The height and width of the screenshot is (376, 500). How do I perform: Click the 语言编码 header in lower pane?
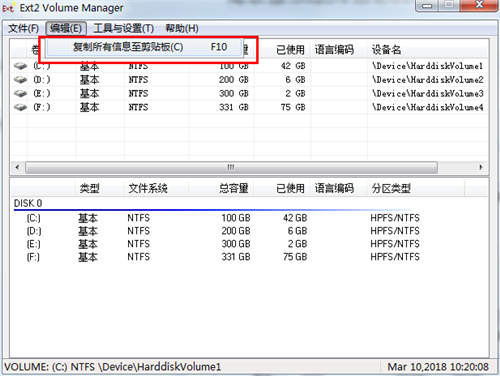coord(339,188)
